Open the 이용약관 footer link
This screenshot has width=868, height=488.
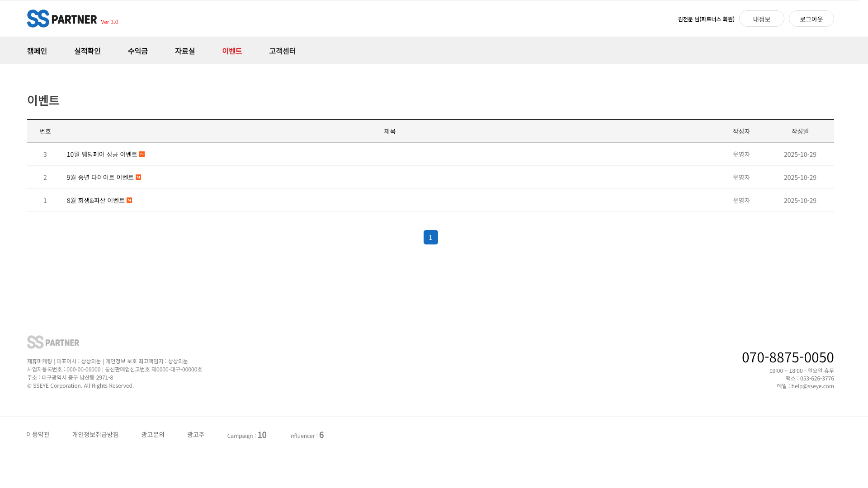pyautogui.click(x=38, y=434)
